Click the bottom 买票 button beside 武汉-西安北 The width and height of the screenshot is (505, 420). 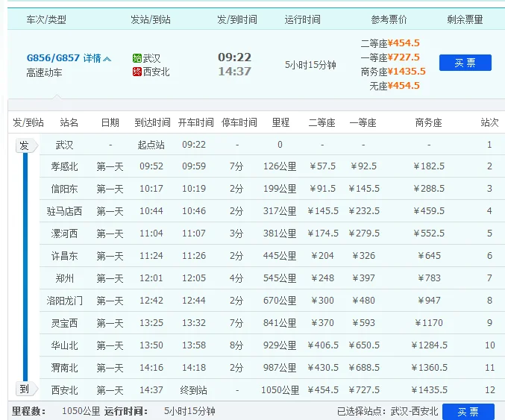point(468,412)
